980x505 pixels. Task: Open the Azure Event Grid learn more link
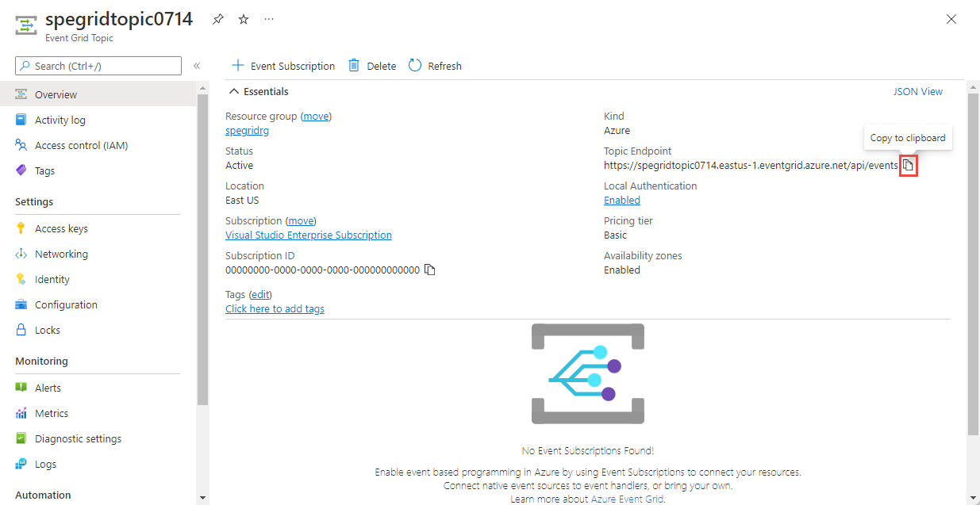626,499
